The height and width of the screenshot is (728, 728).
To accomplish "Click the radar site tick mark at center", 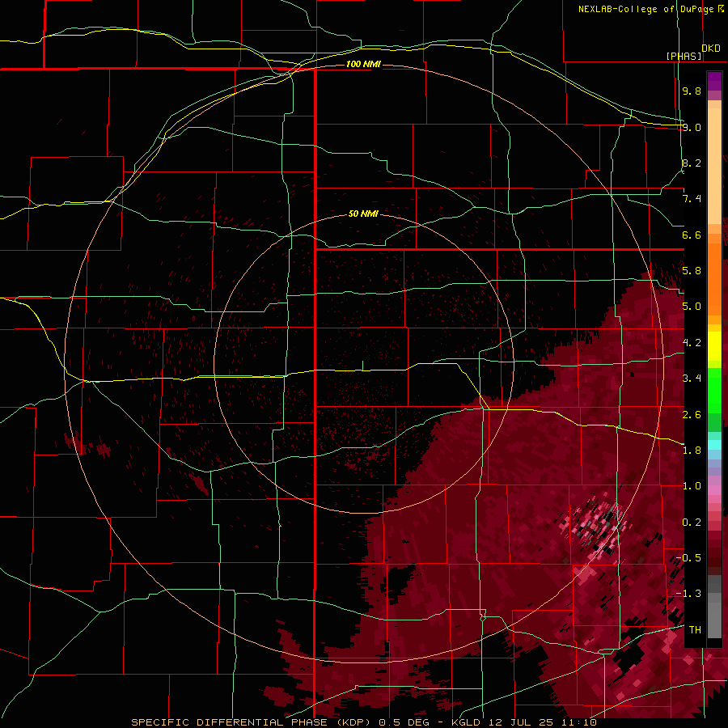I will tap(363, 366).
